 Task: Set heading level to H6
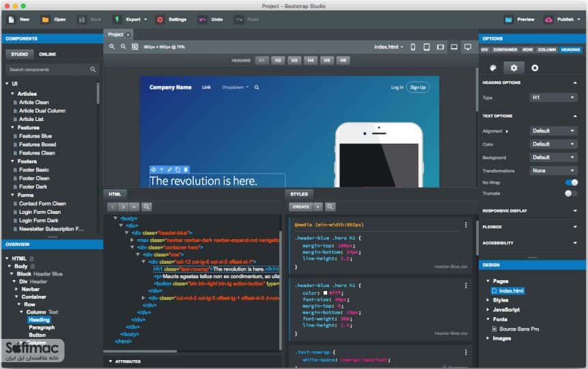(x=343, y=60)
